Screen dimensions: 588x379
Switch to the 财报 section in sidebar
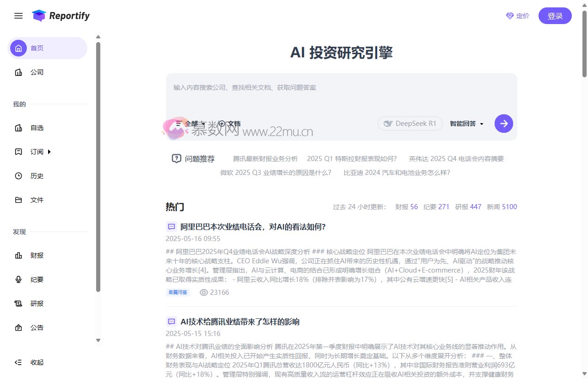coord(18,255)
